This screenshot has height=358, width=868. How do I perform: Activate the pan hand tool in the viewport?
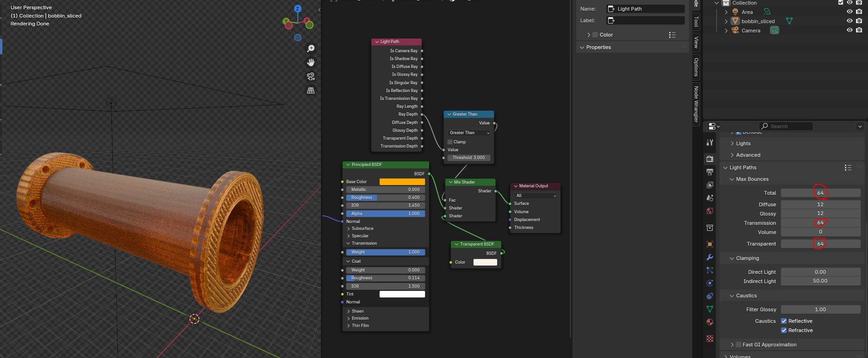pyautogui.click(x=311, y=62)
